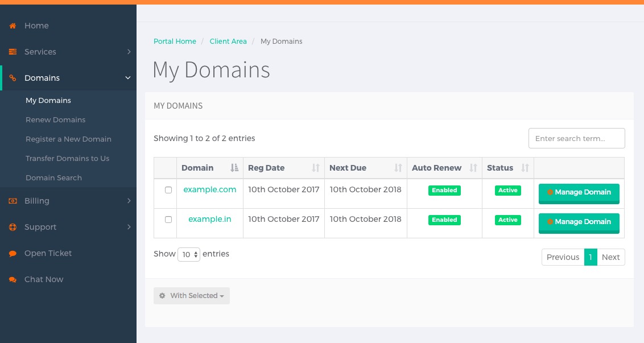Click the Chat Now comments icon
This screenshot has height=343, width=644.
click(13, 280)
